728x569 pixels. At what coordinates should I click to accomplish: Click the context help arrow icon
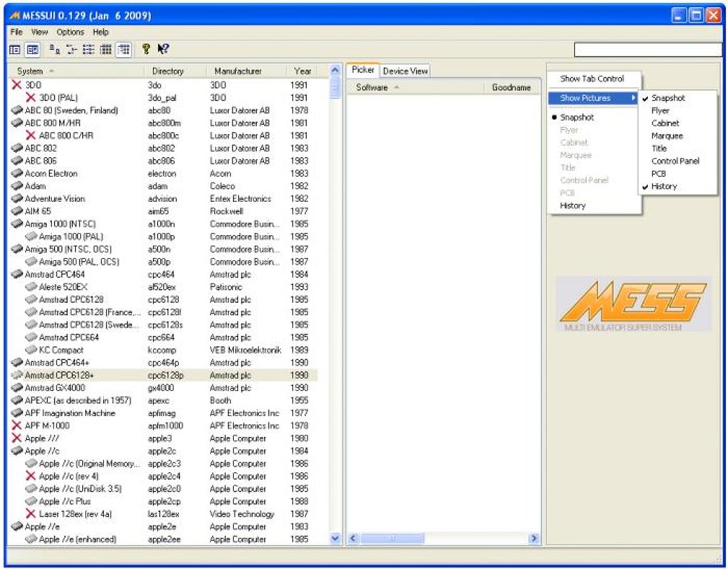[163, 49]
